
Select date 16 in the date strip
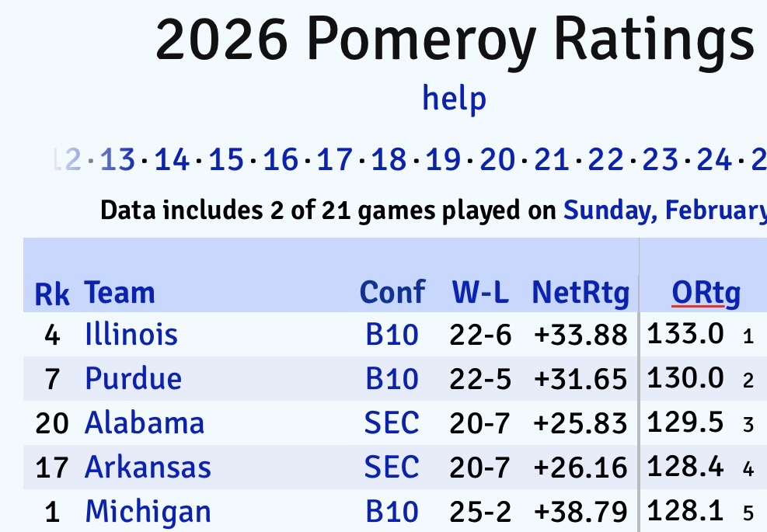click(281, 161)
